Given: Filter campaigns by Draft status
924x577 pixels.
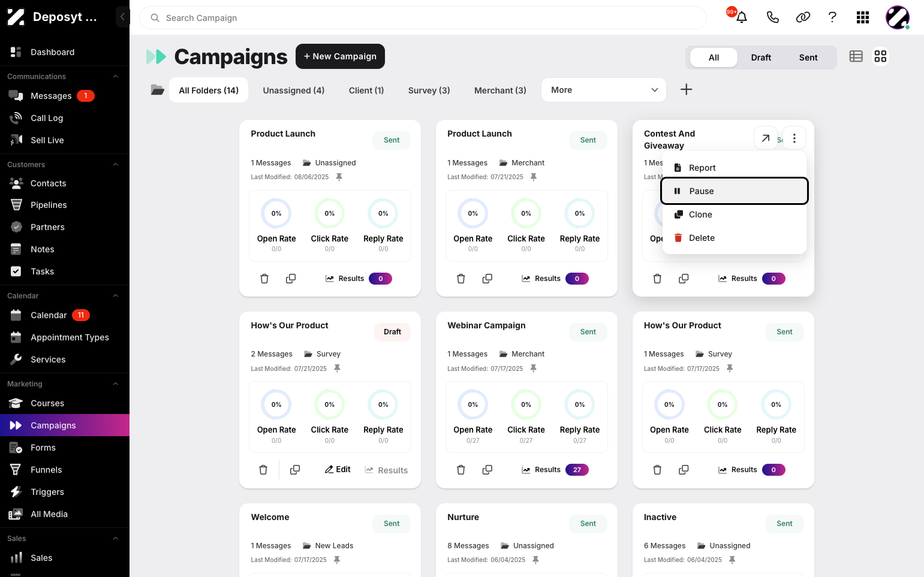Looking at the screenshot, I should click(x=761, y=58).
